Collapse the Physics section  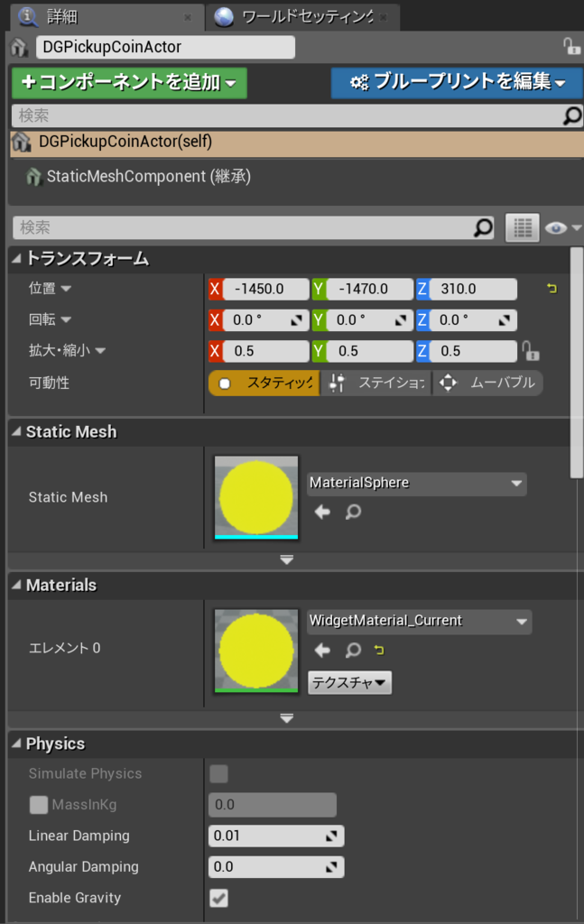pos(16,744)
